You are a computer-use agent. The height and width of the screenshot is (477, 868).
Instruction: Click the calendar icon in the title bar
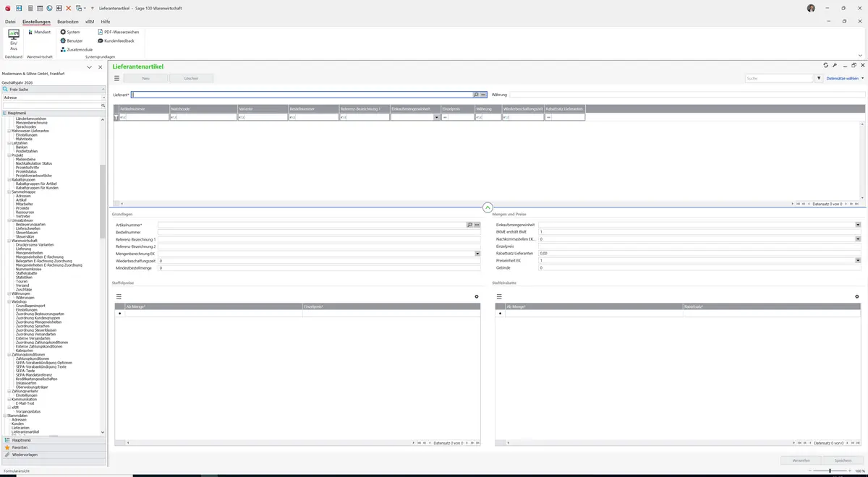(39, 8)
